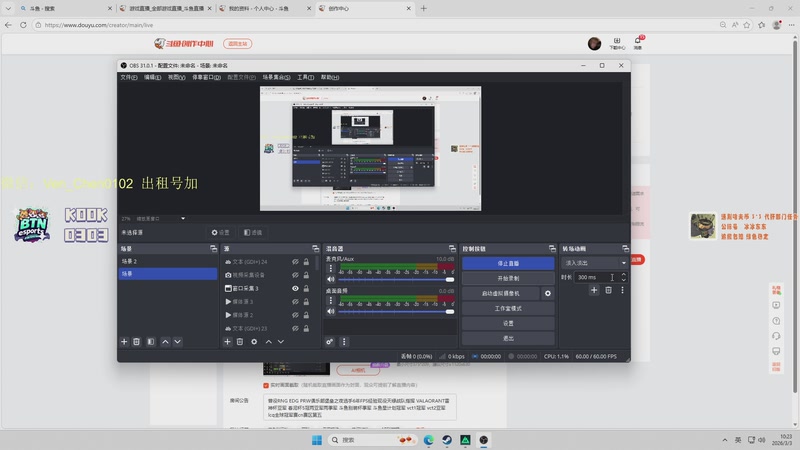This screenshot has width=800, height=450.
Task: Click Windows Start button on taskbar
Action: (317, 440)
